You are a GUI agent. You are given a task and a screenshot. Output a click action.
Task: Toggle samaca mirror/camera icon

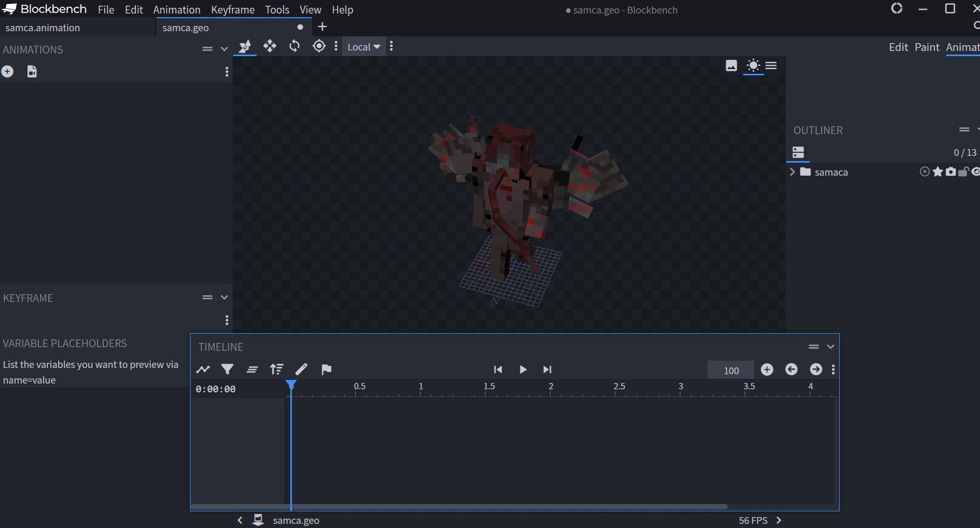[x=950, y=172]
